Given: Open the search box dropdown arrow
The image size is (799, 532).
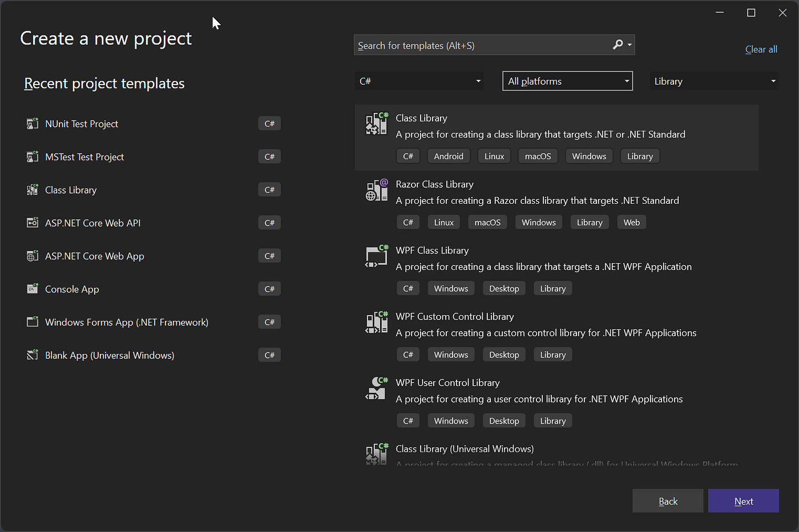Looking at the screenshot, I should pos(629,45).
